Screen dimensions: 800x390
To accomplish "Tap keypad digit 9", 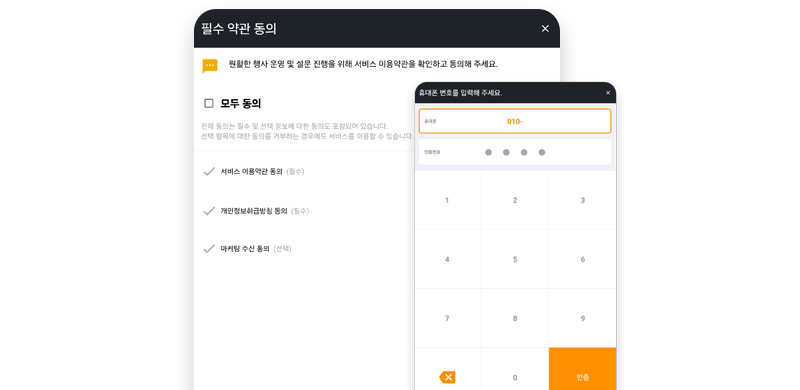I will 583,319.
